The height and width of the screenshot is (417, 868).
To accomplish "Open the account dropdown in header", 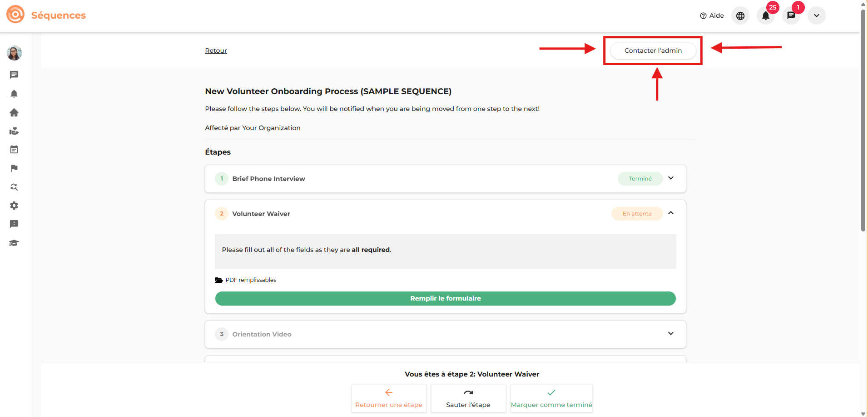I will pos(816,16).
